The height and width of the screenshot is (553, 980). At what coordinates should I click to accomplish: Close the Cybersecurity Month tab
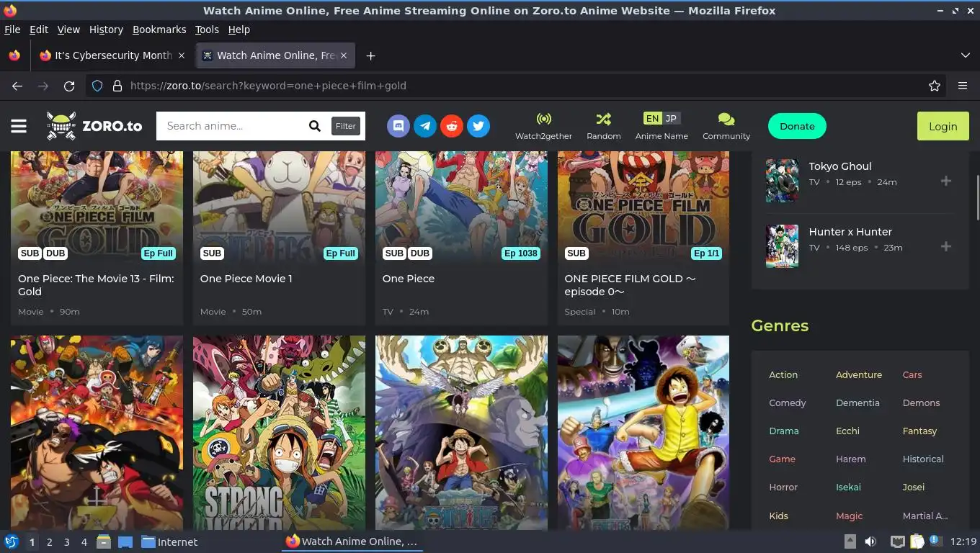click(181, 55)
